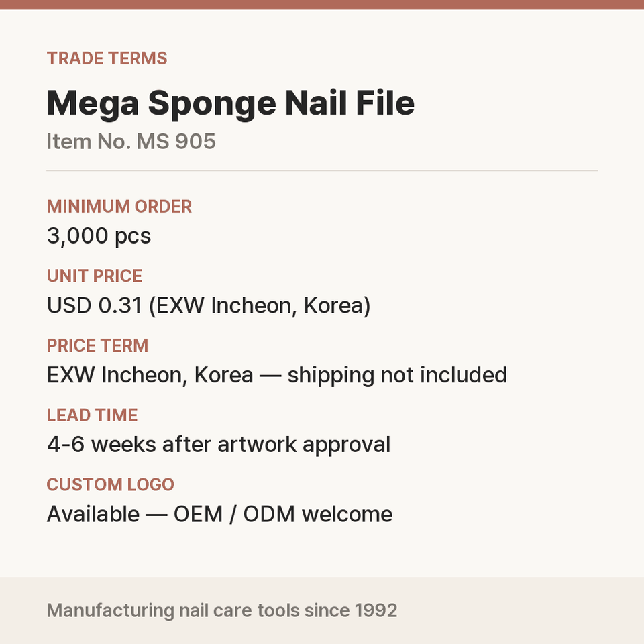Click the UNIT PRICE label
This screenshot has height=644, width=644.
(x=95, y=276)
